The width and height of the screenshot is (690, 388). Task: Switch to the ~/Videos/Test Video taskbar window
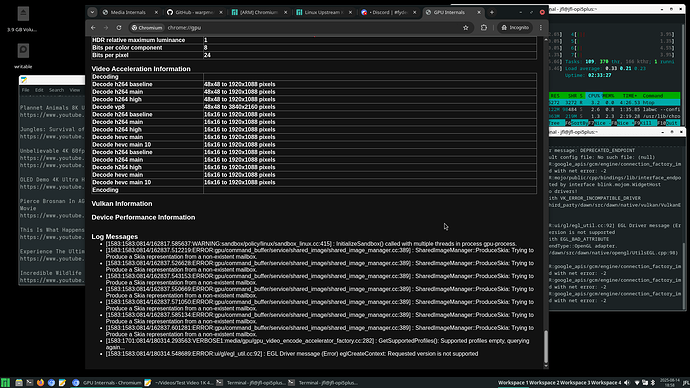point(179,383)
